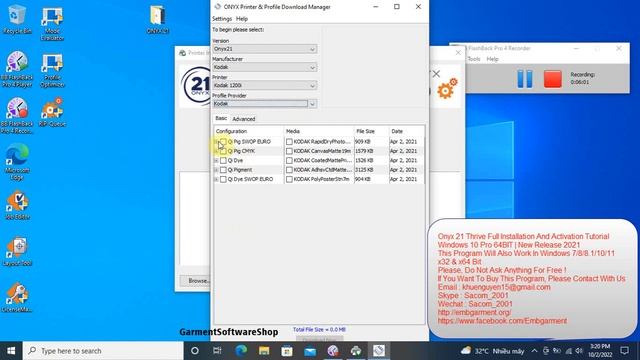The height and width of the screenshot is (360, 640).
Task: Switch to the Advanced tab
Action: pyautogui.click(x=244, y=119)
